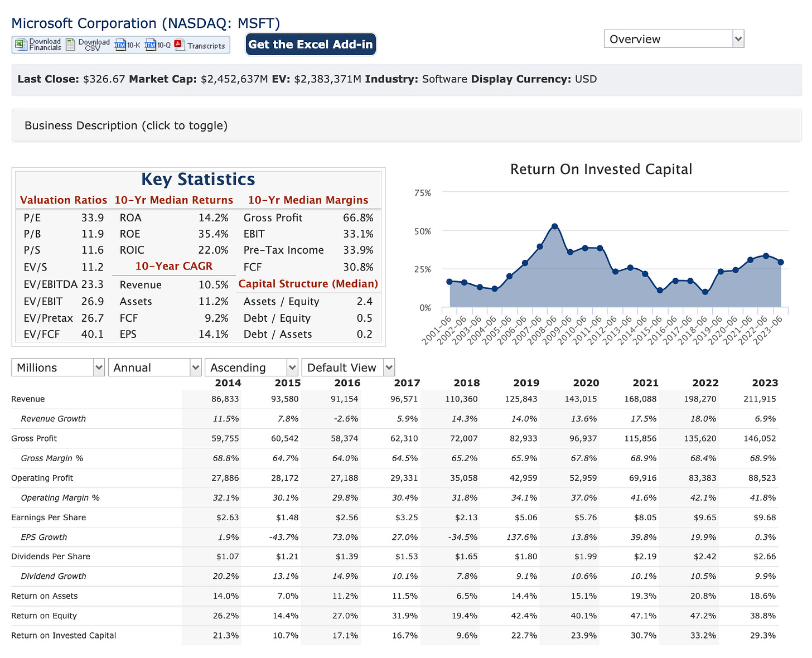This screenshot has height=658, width=812.
Task: Click the FCF margin value 30.8%
Action: tap(358, 267)
